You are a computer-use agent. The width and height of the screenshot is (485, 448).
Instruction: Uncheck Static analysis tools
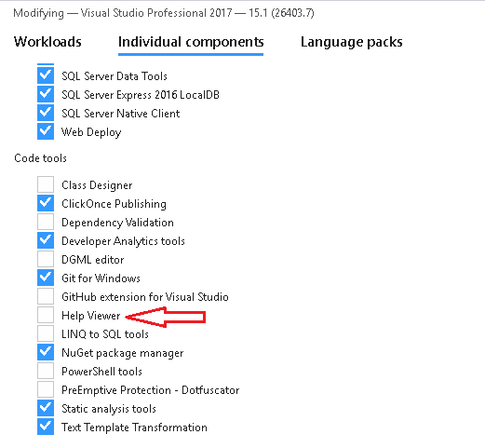46,408
